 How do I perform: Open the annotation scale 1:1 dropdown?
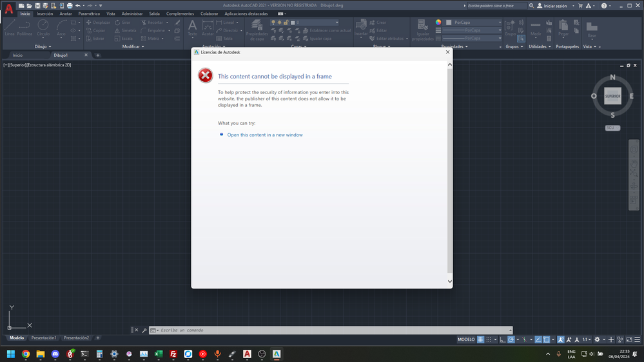(587, 339)
